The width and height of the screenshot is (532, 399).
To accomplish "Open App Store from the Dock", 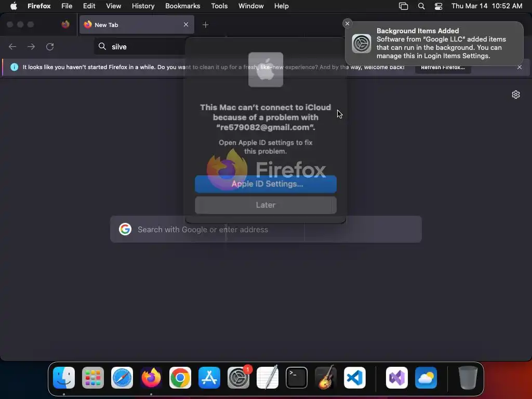I will coord(209,378).
